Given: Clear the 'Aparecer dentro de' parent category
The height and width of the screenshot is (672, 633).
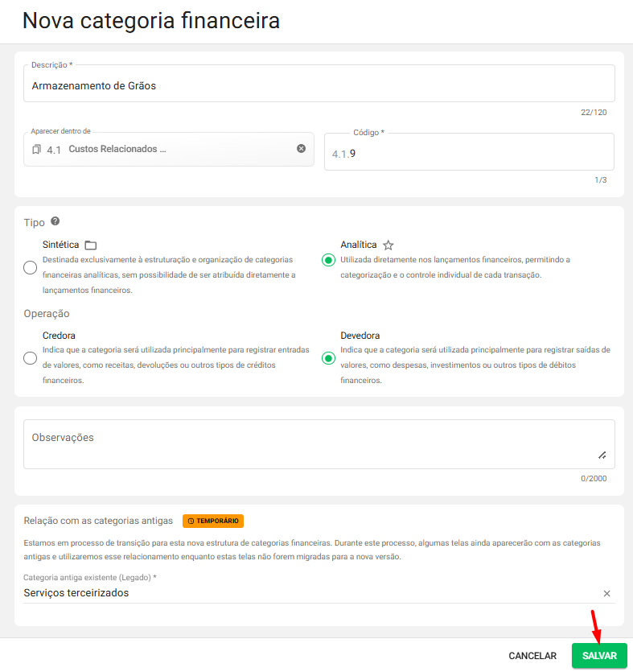Looking at the screenshot, I should 301,149.
